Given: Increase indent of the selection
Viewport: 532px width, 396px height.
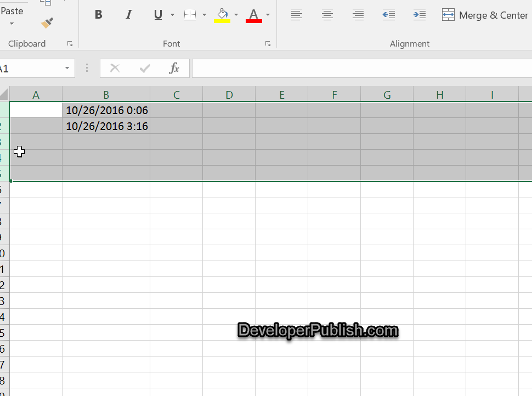Looking at the screenshot, I should click(420, 15).
